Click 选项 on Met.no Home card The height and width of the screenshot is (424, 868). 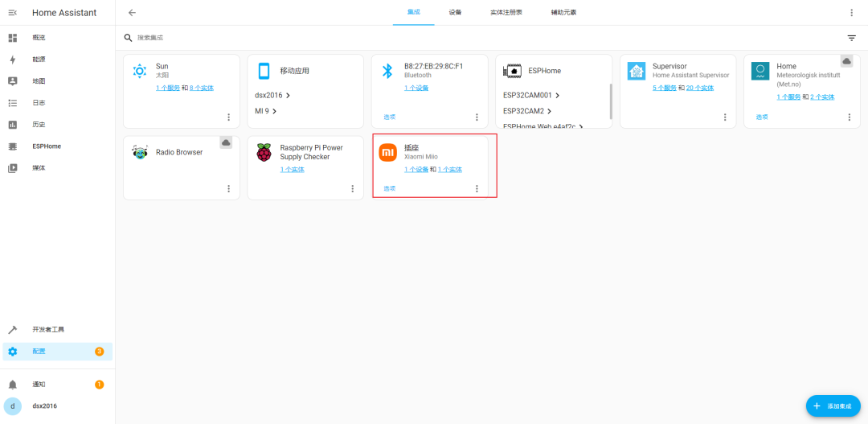762,117
